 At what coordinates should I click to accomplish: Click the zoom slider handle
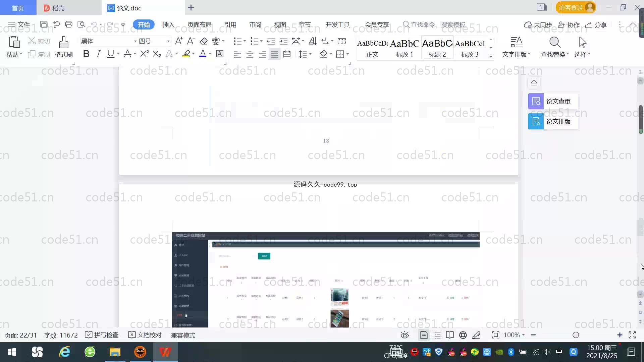pyautogui.click(x=576, y=335)
